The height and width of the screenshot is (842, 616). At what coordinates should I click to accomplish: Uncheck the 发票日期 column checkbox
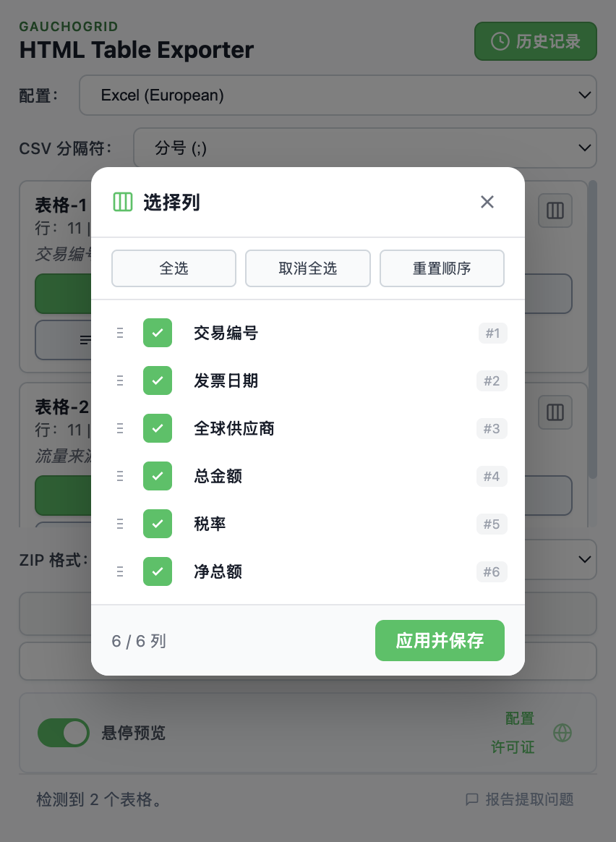[x=158, y=380]
